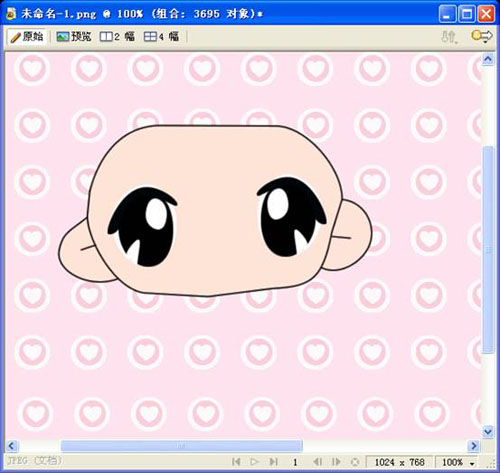The height and width of the screenshot is (473, 500).
Task: Open the 2 幅 (2-Up) preview tab
Action: (117, 36)
